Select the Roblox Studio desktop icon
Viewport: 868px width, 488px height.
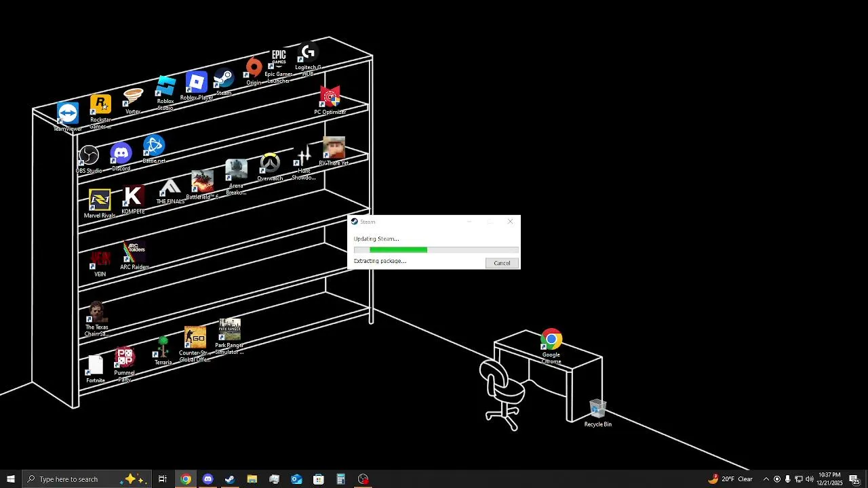click(165, 93)
